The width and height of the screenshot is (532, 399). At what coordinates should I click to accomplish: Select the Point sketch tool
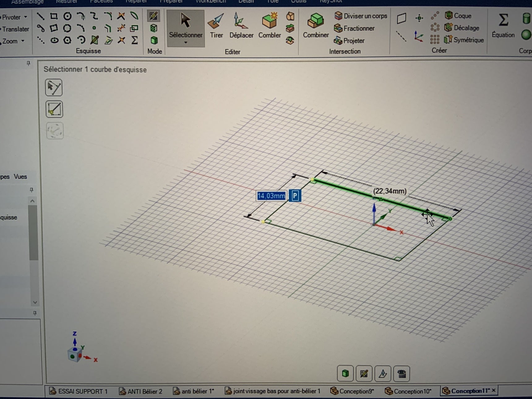click(94, 28)
